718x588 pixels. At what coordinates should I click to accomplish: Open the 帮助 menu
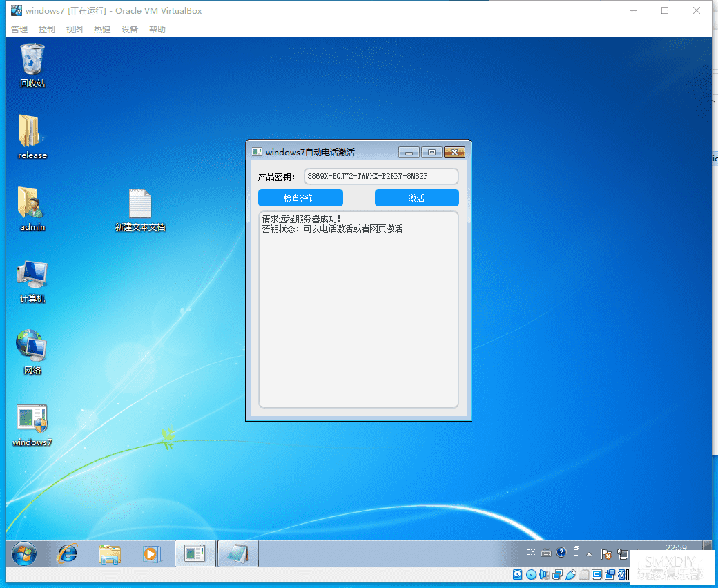pos(157,29)
